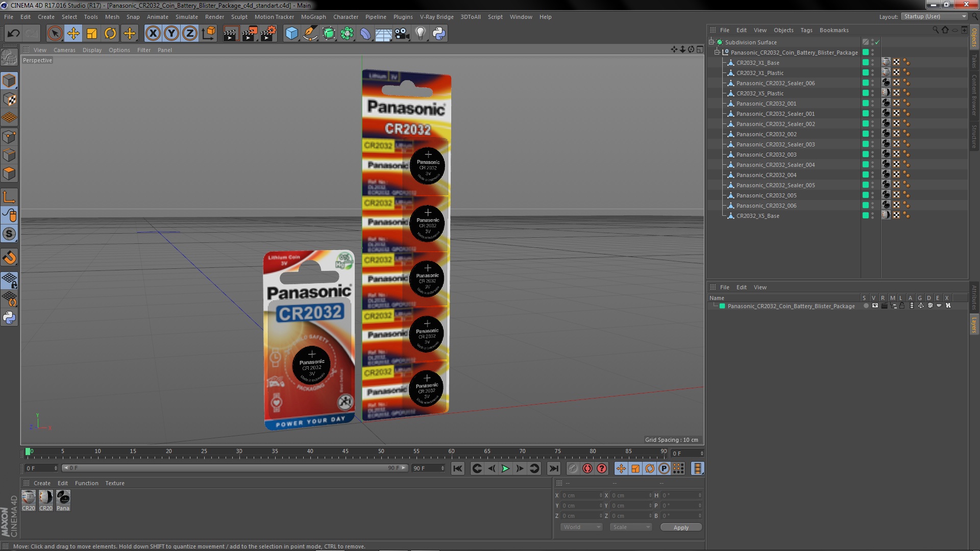Toggle layer color of CR2032_X1_Plastic
The image size is (980, 551).
click(866, 72)
